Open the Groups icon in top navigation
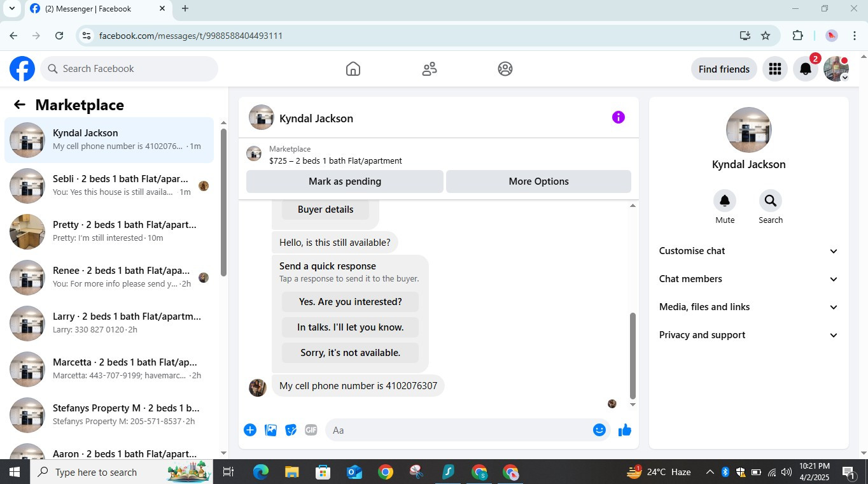 tap(505, 69)
